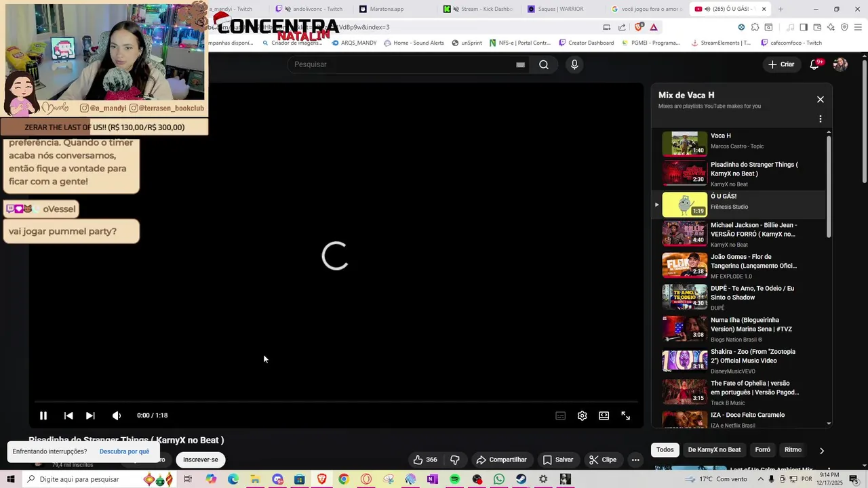
Task: Open the StreamElements bookmark
Action: coord(721,43)
